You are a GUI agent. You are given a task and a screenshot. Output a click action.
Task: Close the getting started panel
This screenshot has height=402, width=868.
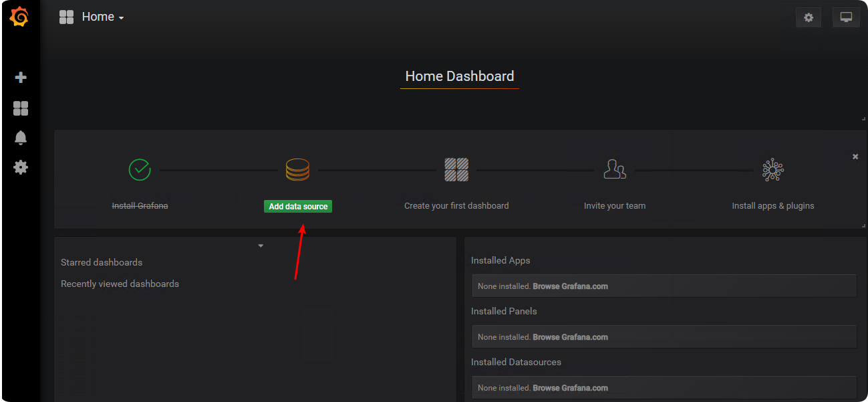[855, 157]
